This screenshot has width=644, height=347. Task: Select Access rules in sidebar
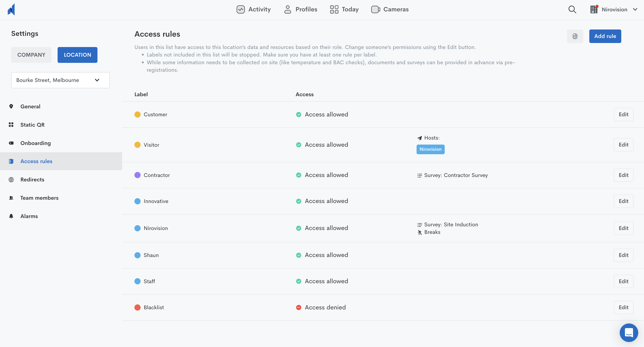click(61, 161)
